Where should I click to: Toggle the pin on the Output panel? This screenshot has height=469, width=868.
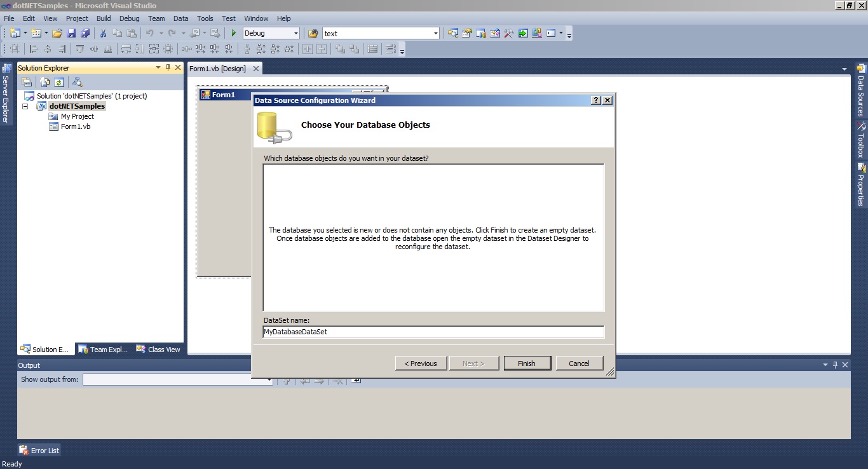(x=835, y=365)
